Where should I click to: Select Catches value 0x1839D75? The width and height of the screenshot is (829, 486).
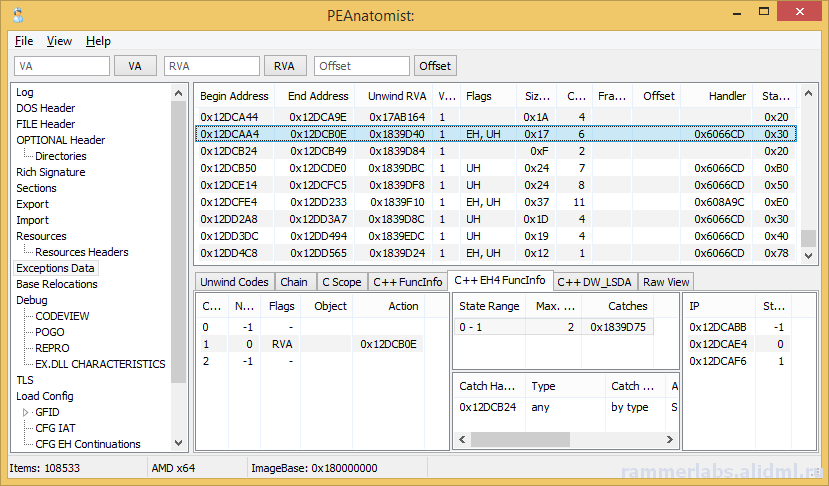pos(618,327)
